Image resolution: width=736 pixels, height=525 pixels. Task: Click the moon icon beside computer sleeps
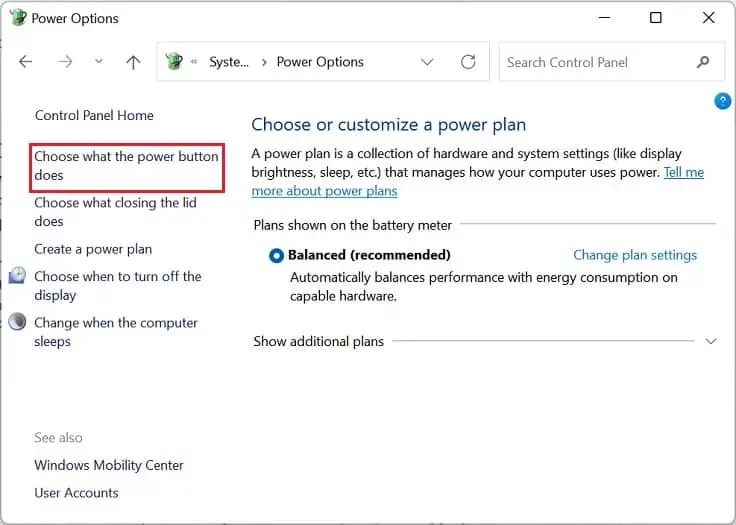point(17,323)
